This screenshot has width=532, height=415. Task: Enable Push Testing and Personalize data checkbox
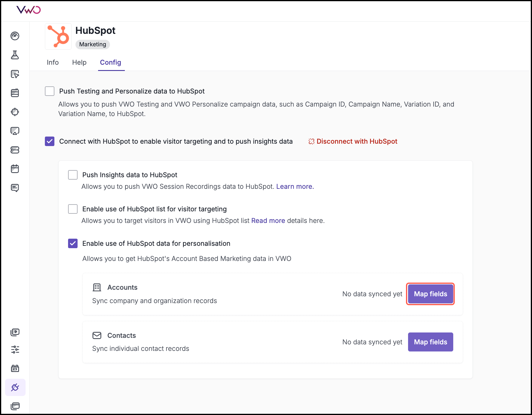[x=50, y=91]
